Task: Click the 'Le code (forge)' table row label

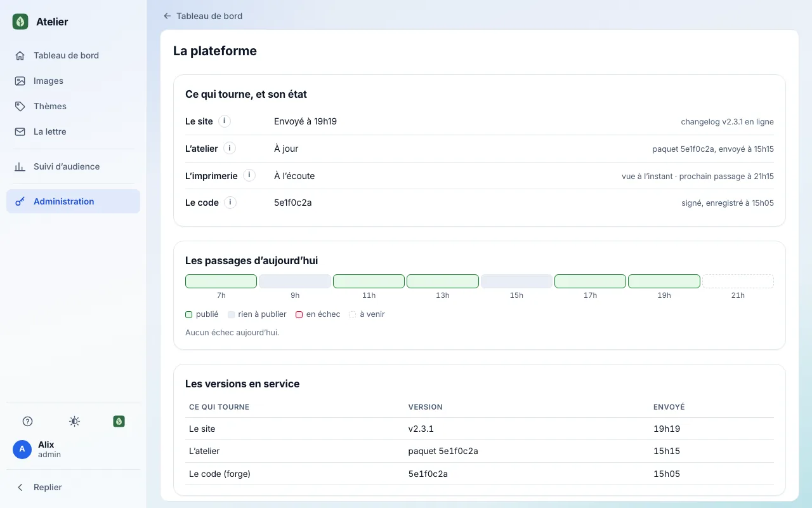Action: tap(219, 474)
